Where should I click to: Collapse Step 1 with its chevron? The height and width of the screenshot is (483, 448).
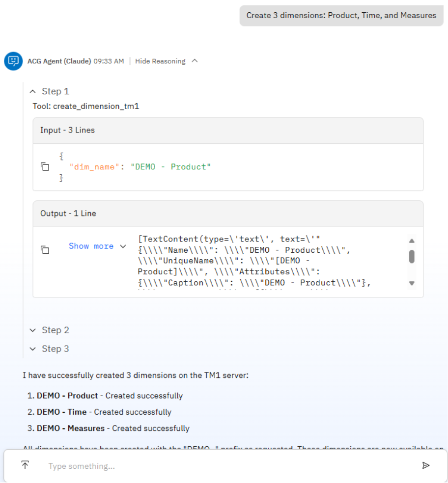click(32, 91)
